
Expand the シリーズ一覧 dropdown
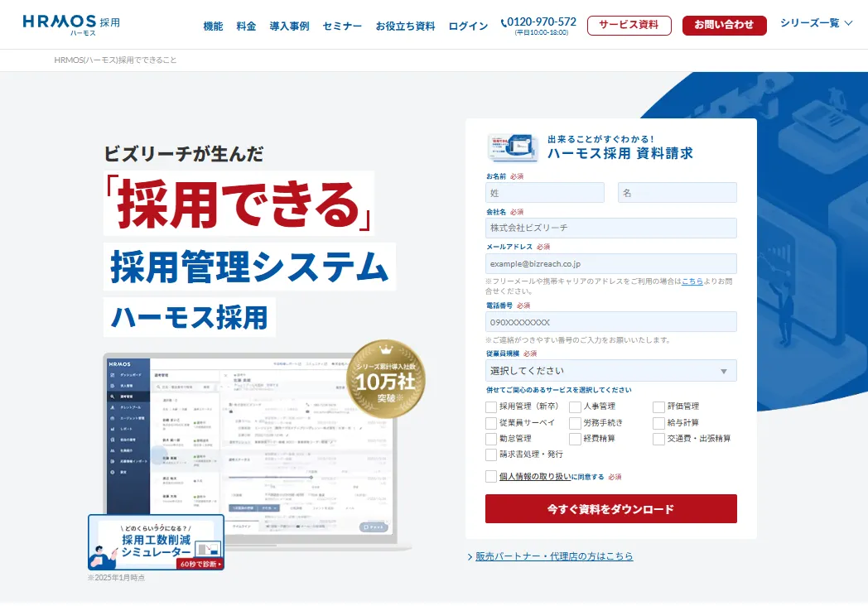point(816,23)
